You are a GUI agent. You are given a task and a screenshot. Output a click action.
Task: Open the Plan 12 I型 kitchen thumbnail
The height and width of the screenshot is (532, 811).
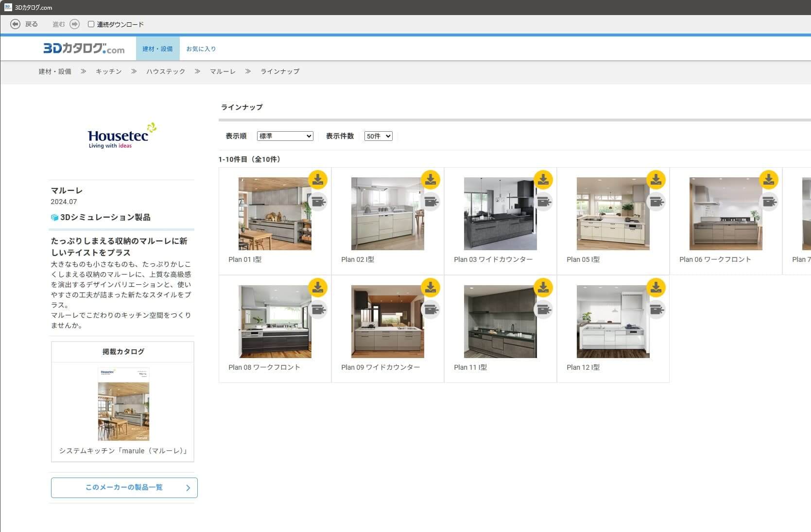pos(613,322)
